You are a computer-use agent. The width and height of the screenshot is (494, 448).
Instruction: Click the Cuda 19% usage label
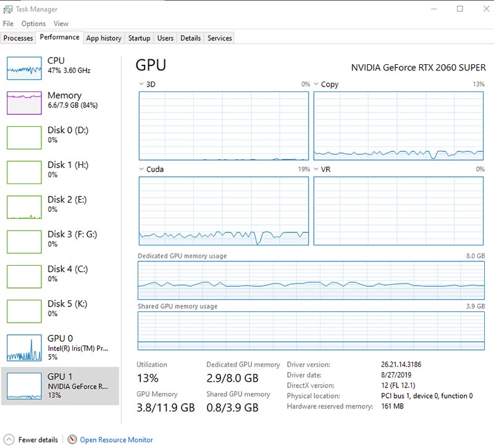(304, 169)
